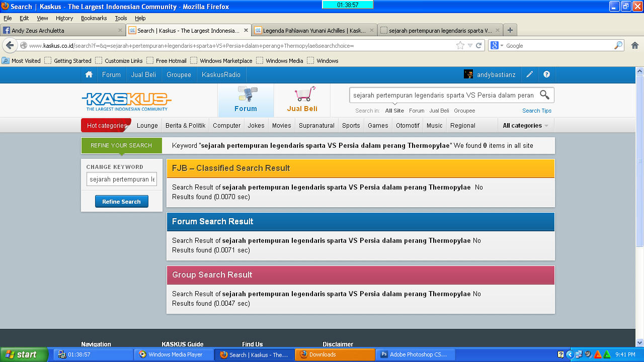Click the pencil edit icon beside andybastianz
The width and height of the screenshot is (644, 362).
click(x=529, y=74)
